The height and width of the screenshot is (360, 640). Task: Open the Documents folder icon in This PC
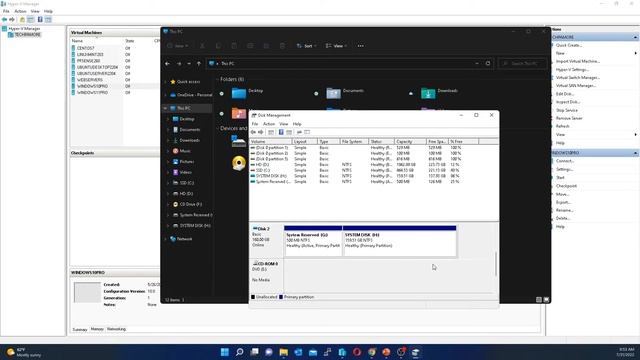coord(333,93)
